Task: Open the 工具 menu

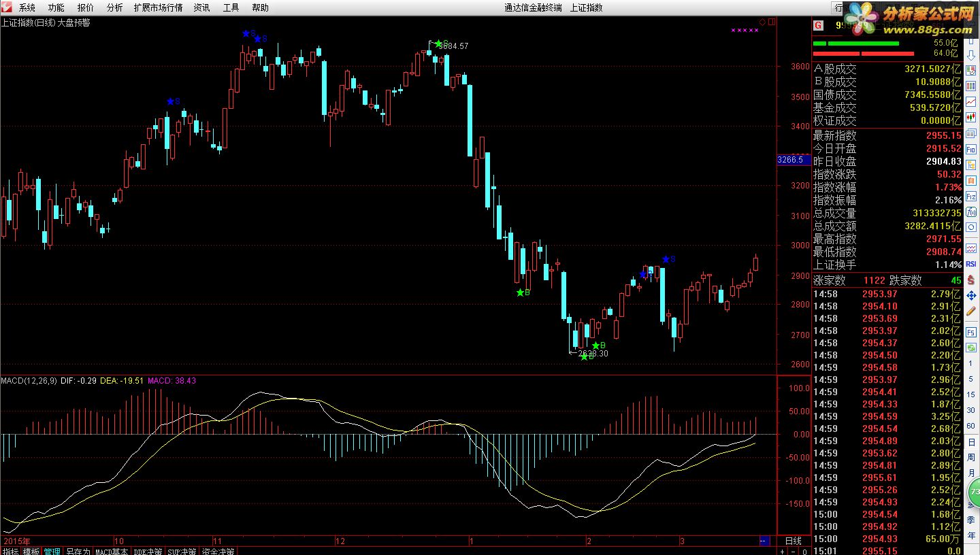Action: [231, 7]
